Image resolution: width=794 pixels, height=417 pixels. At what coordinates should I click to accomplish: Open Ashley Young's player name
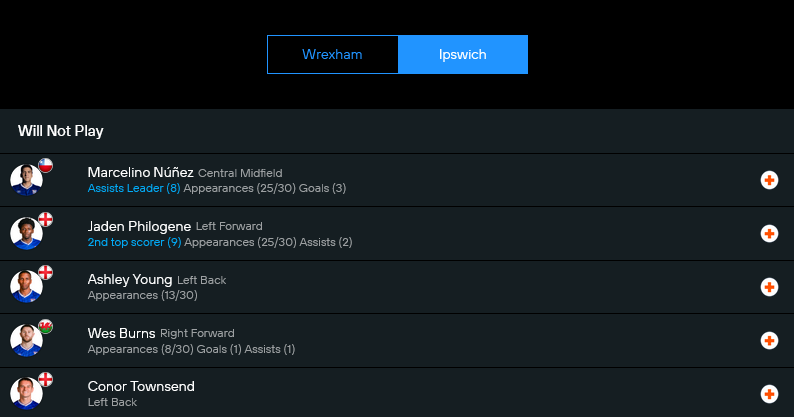pos(130,279)
